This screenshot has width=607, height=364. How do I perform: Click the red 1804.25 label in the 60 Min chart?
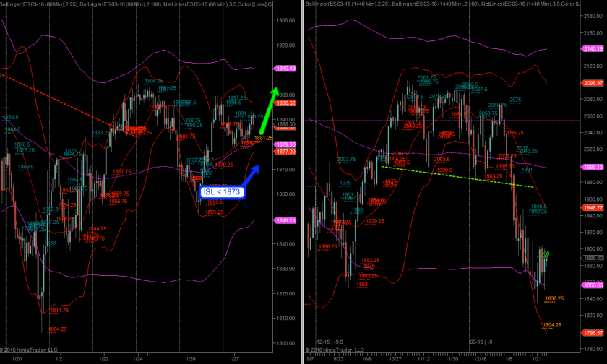point(57,329)
